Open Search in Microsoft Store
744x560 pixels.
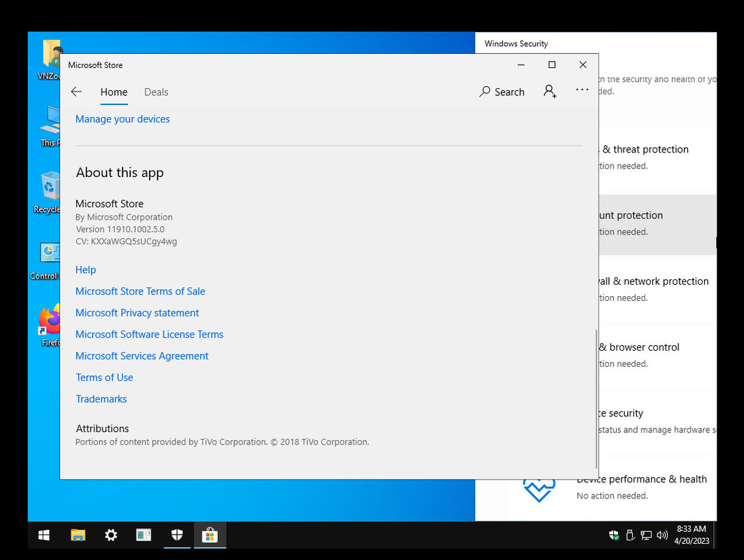(502, 92)
